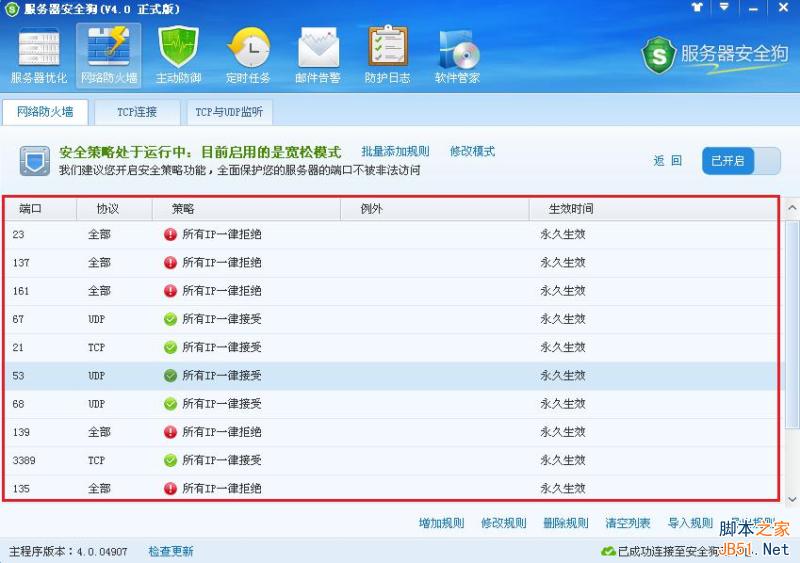Open the 防护日志 protection log clipboard
Screen dimensions: 800x563
387,55
